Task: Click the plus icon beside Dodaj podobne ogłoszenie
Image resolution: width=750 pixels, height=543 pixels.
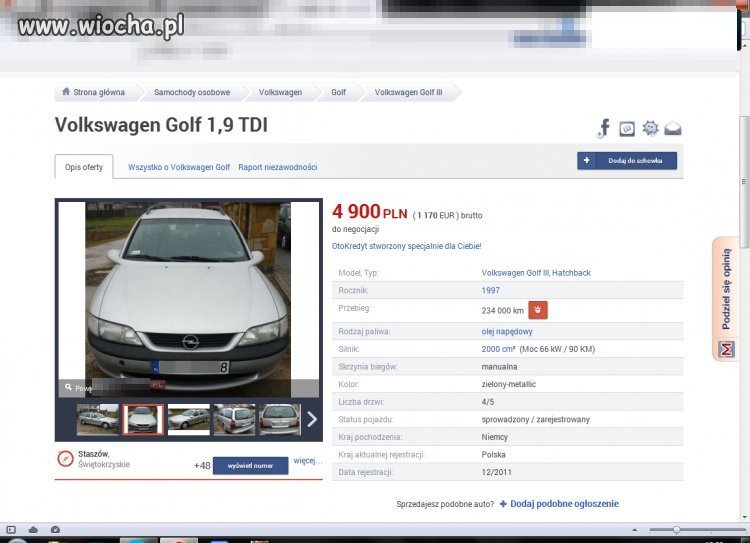Action: pos(503,504)
